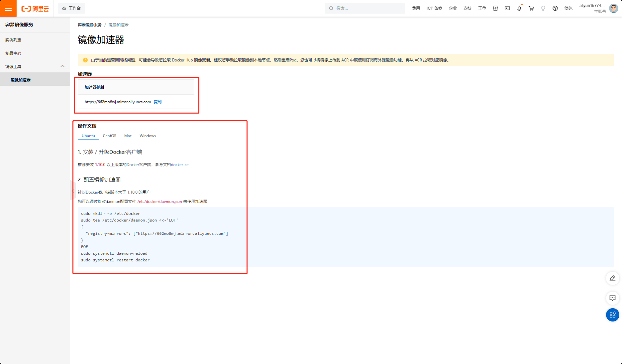Open the mobile App icon
This screenshot has width=622, height=364.
(495, 8)
